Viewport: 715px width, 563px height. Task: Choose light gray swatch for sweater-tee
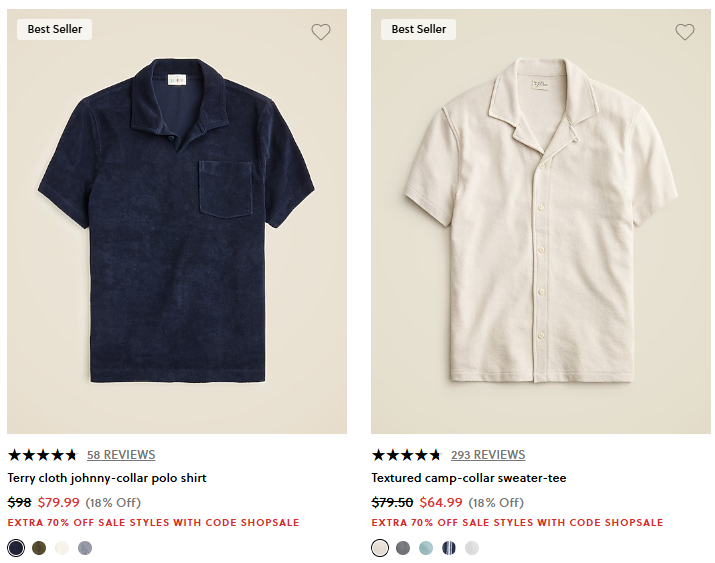click(472, 547)
